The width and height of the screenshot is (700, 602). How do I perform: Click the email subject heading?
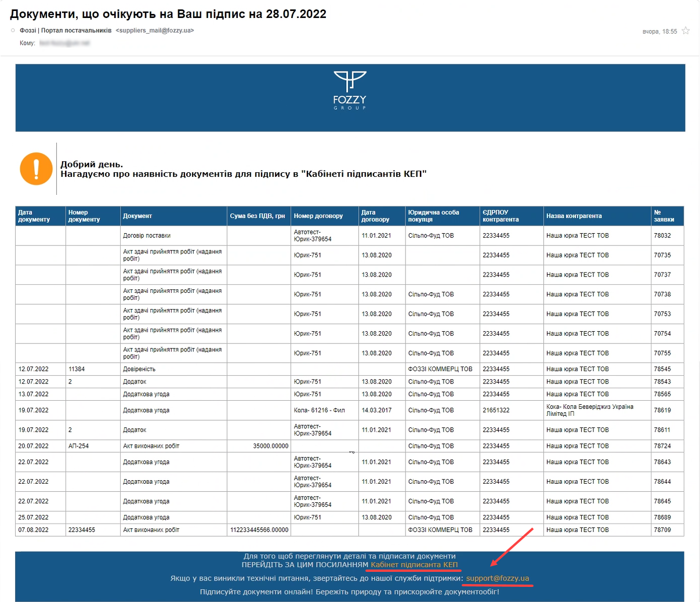168,14
